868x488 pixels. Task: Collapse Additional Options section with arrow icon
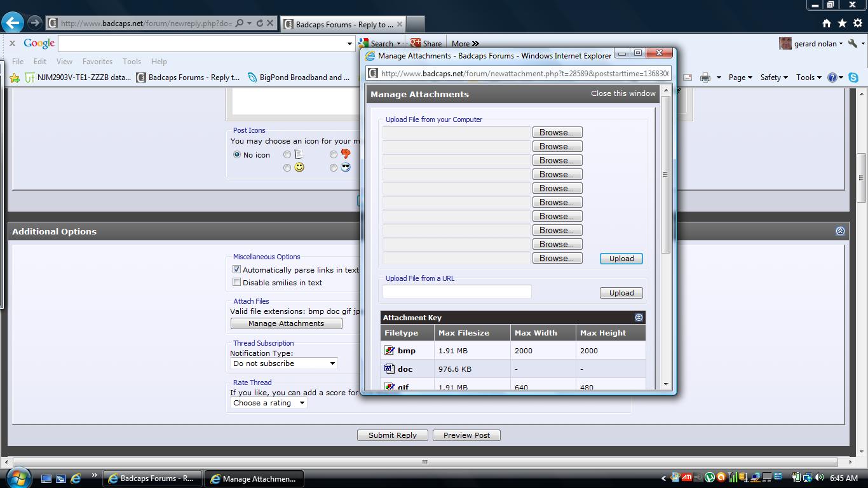pyautogui.click(x=840, y=231)
